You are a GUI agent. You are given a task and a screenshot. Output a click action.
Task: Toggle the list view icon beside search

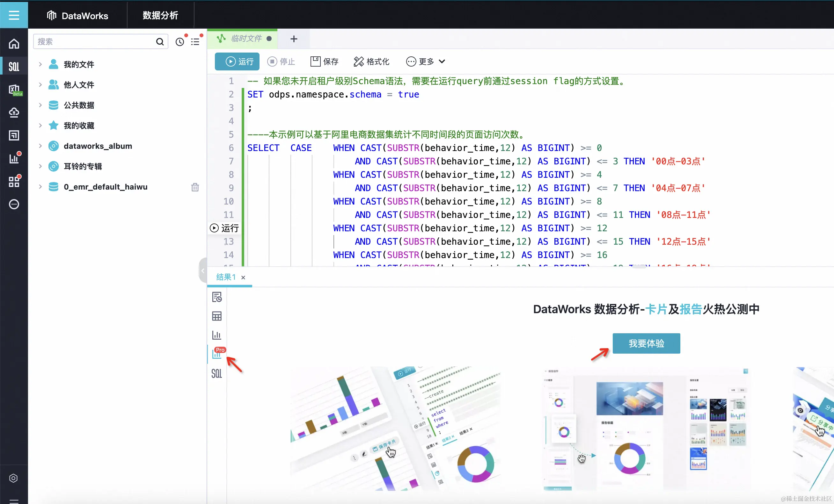click(195, 42)
